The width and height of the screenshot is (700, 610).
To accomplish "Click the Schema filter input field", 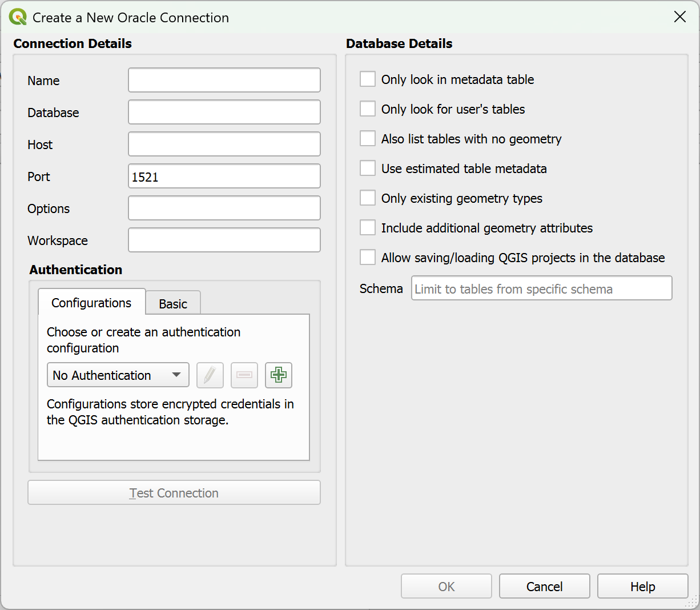I will click(x=541, y=288).
